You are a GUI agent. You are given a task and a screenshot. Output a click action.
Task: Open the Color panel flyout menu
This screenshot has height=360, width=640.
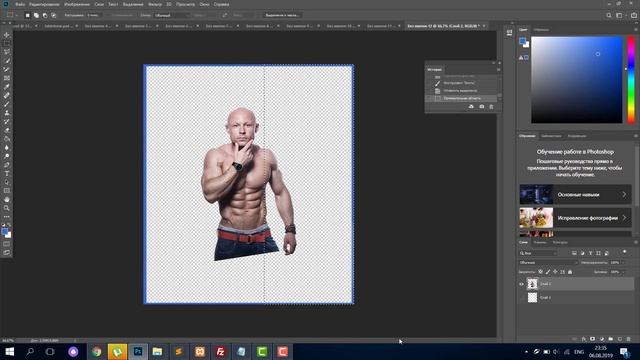(x=636, y=30)
